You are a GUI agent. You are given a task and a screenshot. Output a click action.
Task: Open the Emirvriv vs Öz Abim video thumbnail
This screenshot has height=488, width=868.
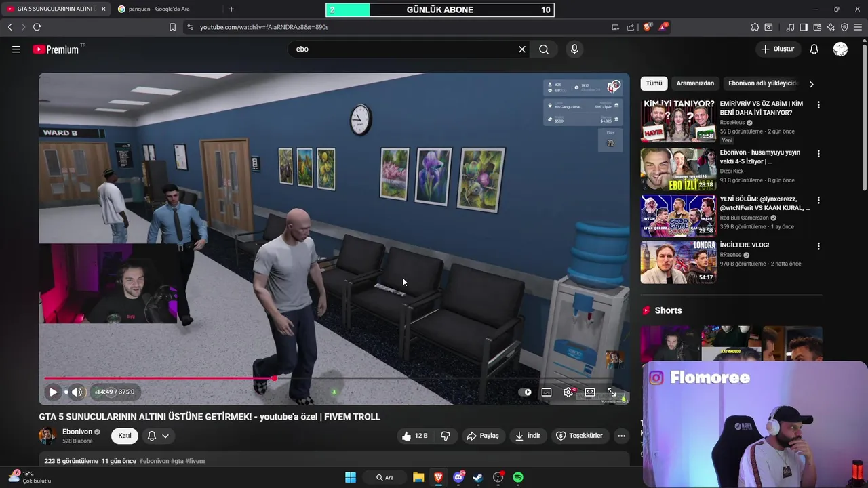point(678,121)
